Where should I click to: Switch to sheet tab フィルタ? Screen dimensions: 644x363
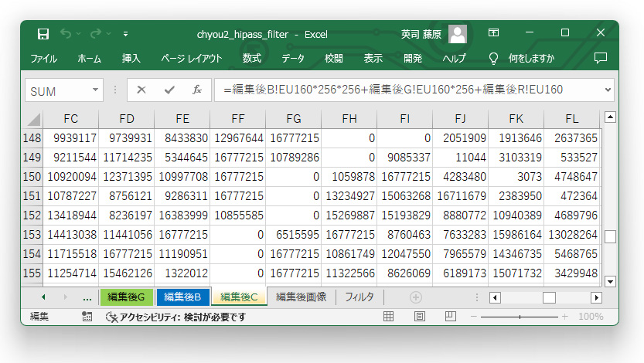point(359,297)
